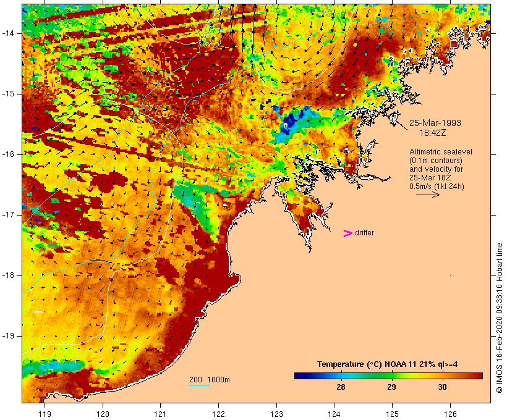Image resolution: width=507 pixels, height=420 pixels.
Task: Click the date label 25-Mar-1993
Action: (x=435, y=123)
